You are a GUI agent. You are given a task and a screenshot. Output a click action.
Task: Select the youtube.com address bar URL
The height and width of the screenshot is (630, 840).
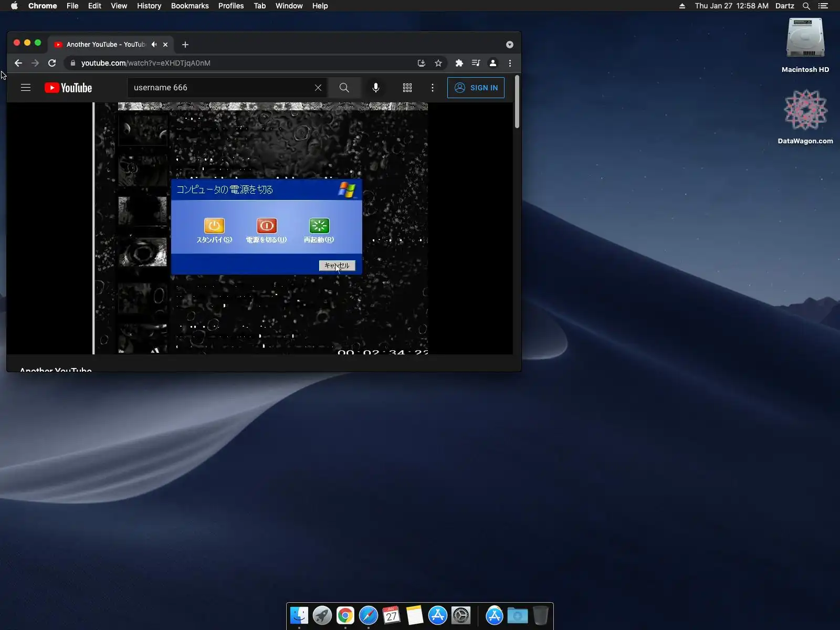tap(146, 63)
